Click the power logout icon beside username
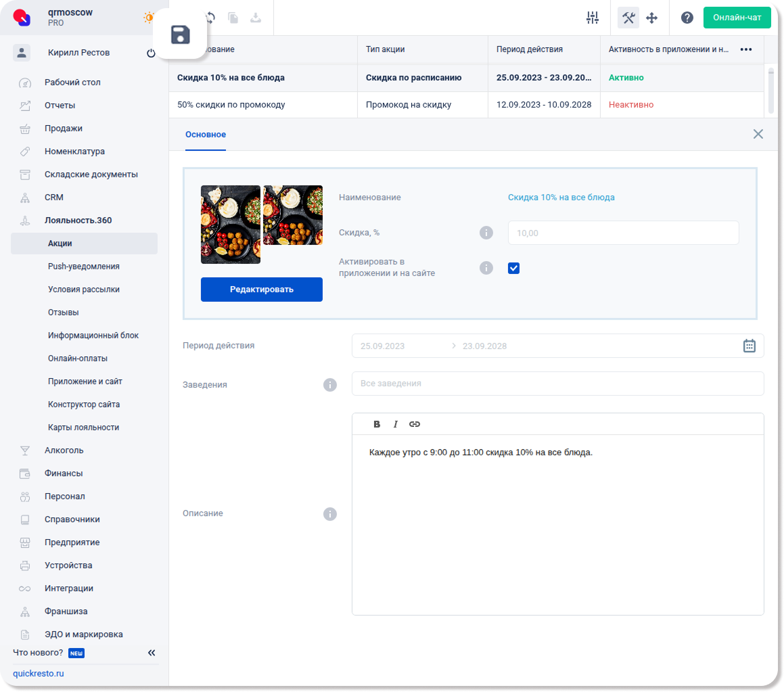Viewport: 784px width, 692px height. (151, 53)
